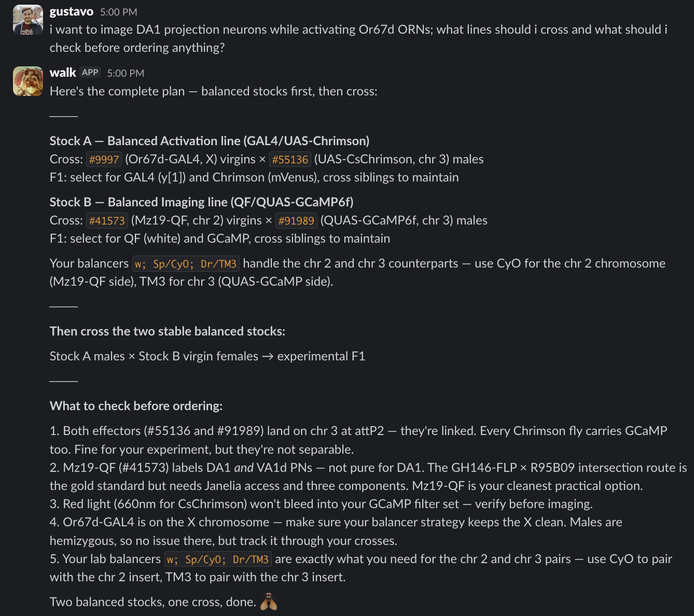Click the walk bot username
Viewport: 694px width, 616px height.
[62, 72]
